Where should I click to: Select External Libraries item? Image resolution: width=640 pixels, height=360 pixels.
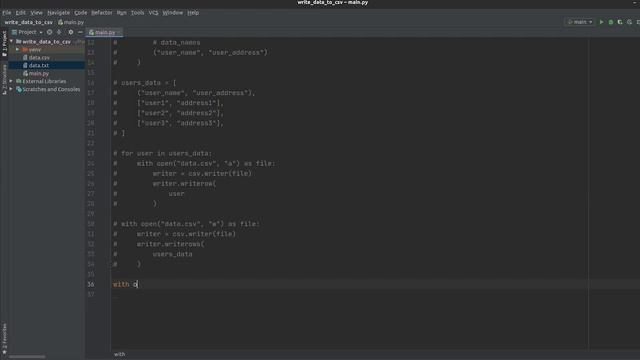click(44, 81)
